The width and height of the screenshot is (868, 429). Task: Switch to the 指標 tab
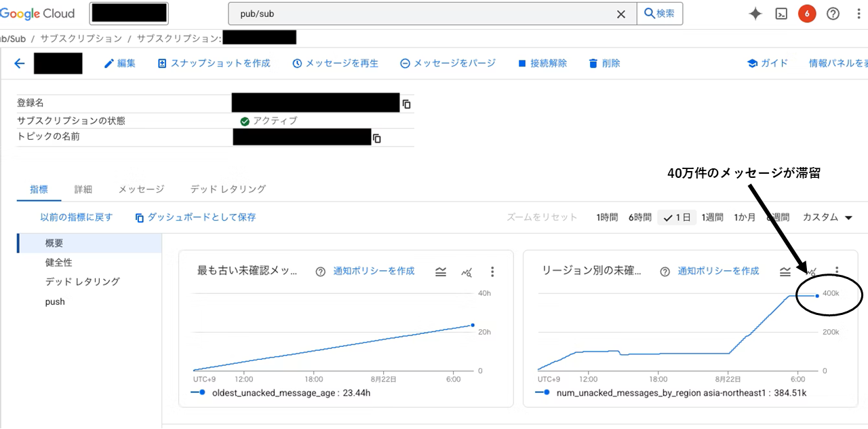[x=39, y=189]
